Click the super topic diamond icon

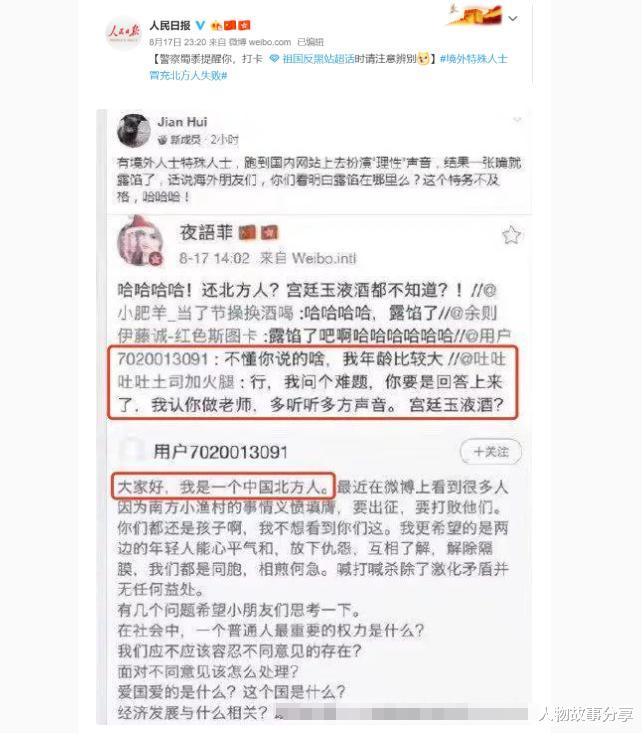274,59
